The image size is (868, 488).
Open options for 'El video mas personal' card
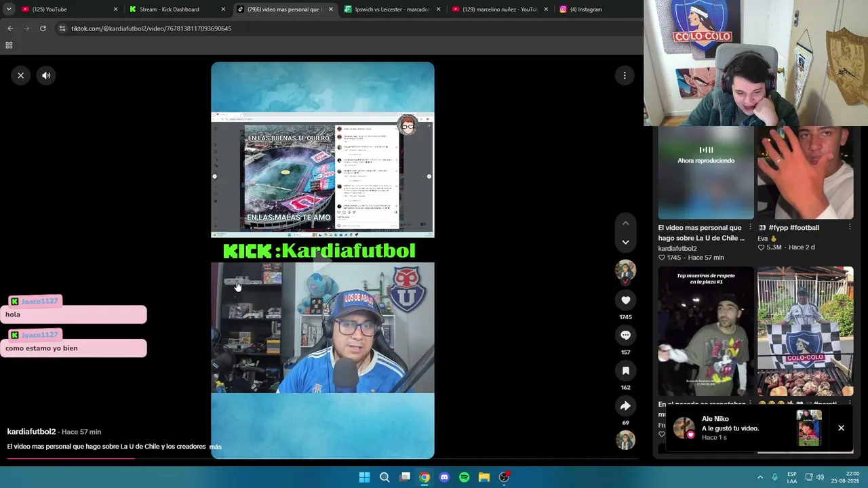[x=750, y=228]
